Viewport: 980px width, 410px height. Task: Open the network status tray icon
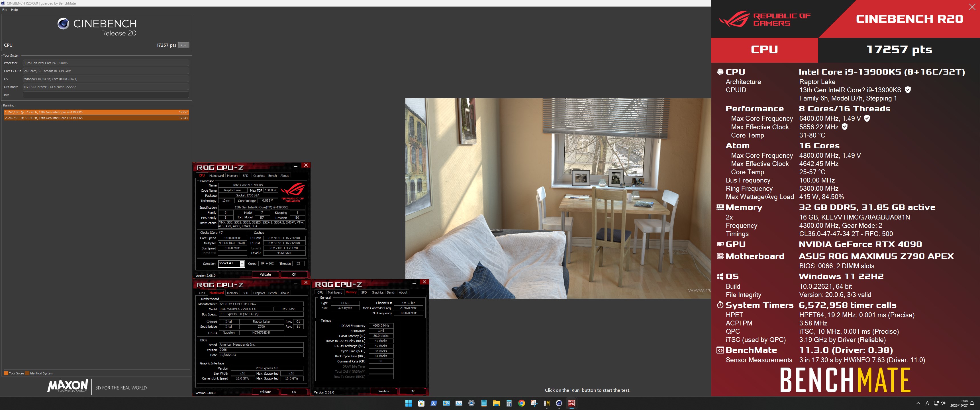click(x=936, y=403)
